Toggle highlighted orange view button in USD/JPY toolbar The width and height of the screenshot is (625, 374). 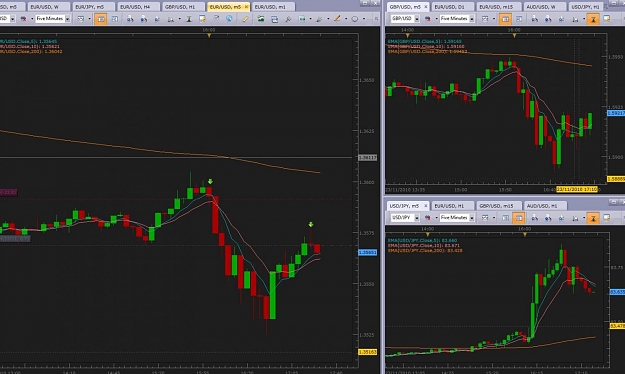(x=519, y=218)
